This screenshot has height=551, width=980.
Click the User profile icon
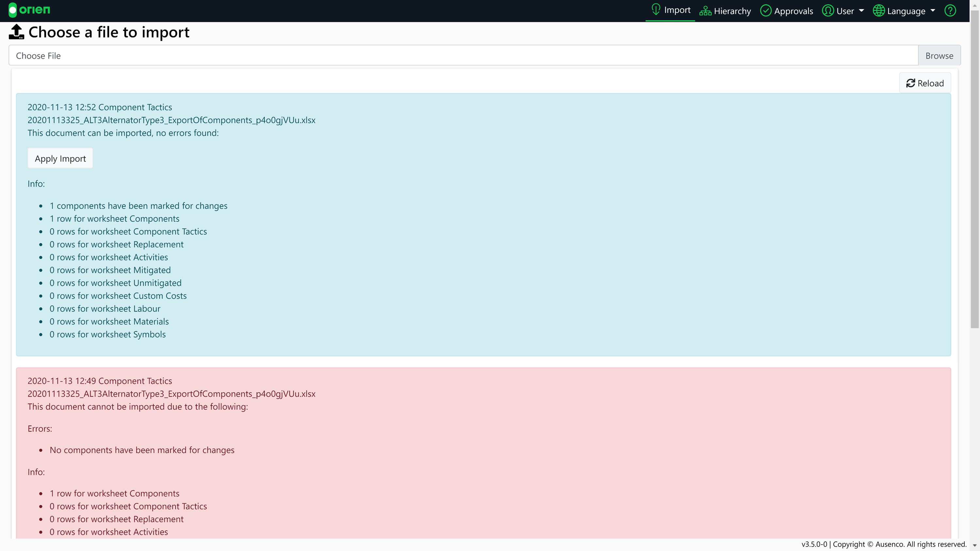click(827, 11)
